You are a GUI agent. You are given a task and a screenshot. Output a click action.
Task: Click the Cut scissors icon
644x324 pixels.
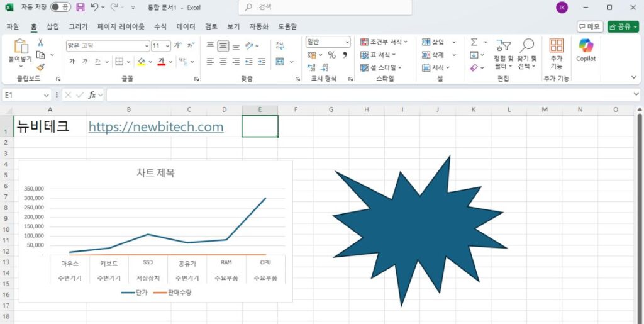pos(40,42)
